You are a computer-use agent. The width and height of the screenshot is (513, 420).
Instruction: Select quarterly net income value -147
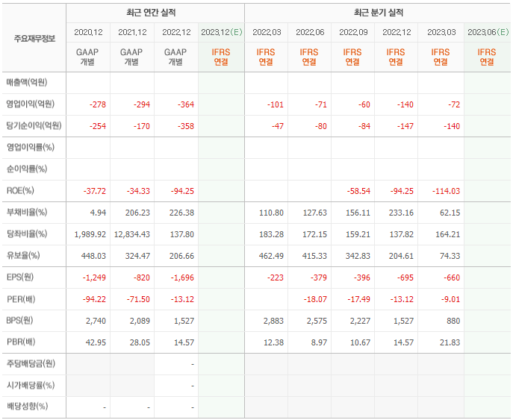coord(405,126)
